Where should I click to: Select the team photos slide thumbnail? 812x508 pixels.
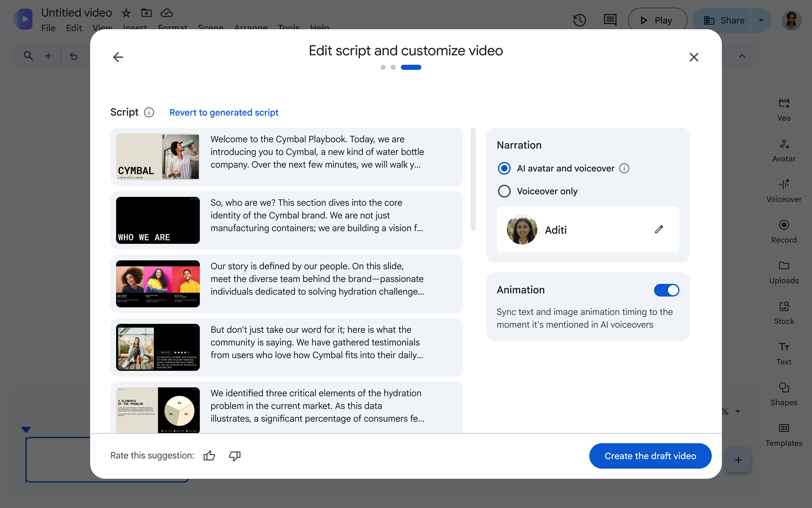pos(158,284)
